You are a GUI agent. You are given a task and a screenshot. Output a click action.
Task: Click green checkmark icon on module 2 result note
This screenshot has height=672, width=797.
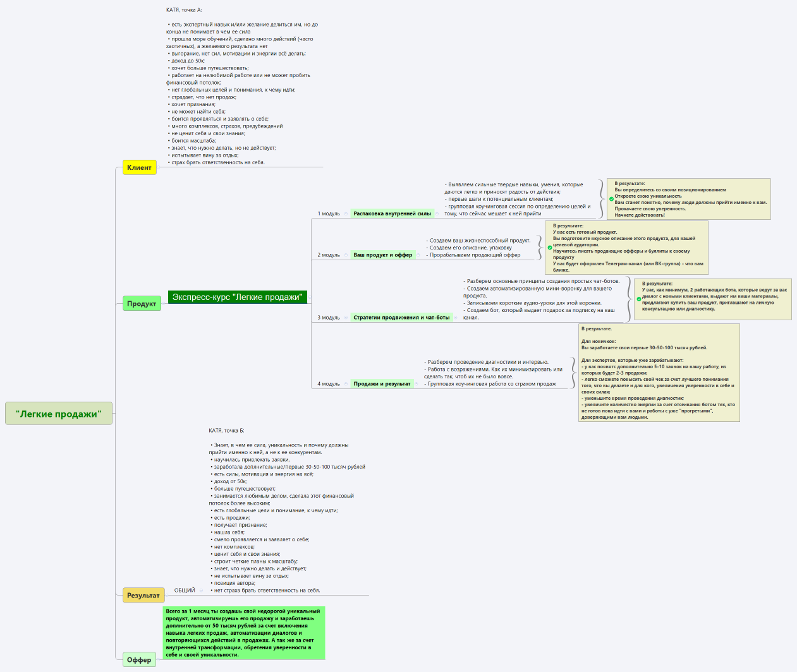pos(550,248)
